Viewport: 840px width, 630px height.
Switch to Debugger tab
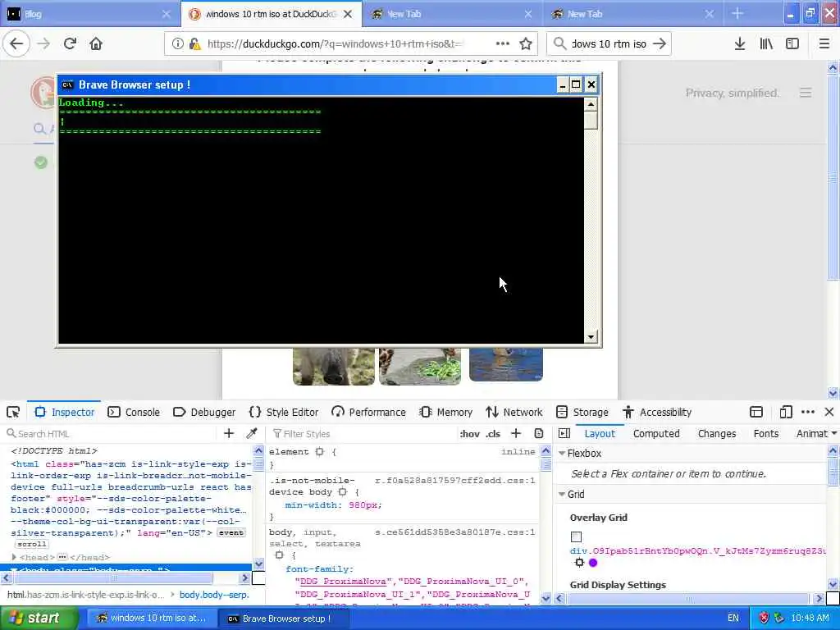tap(204, 412)
